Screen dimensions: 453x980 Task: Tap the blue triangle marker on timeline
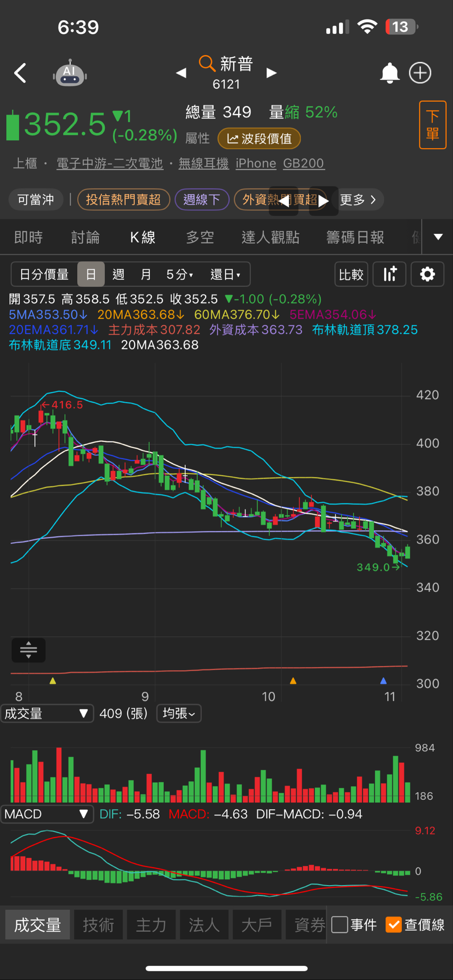[383, 681]
